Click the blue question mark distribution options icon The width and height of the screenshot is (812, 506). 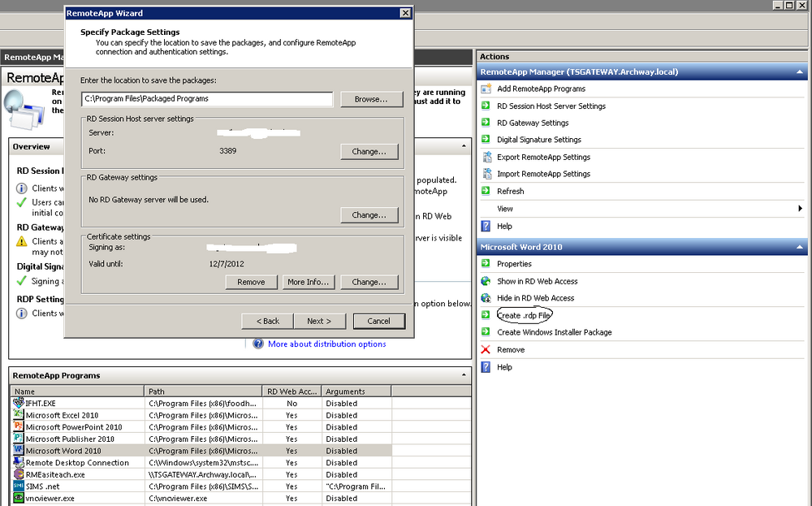(258, 344)
